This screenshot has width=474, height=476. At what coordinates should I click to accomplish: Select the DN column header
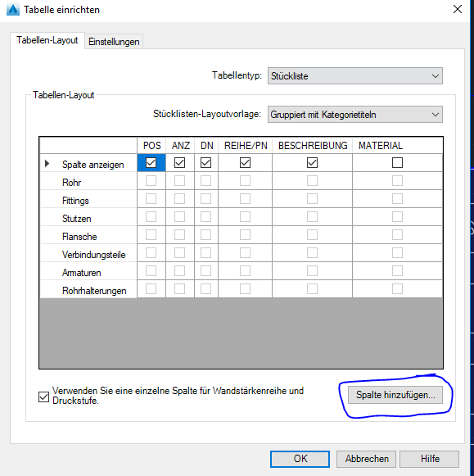(x=206, y=146)
